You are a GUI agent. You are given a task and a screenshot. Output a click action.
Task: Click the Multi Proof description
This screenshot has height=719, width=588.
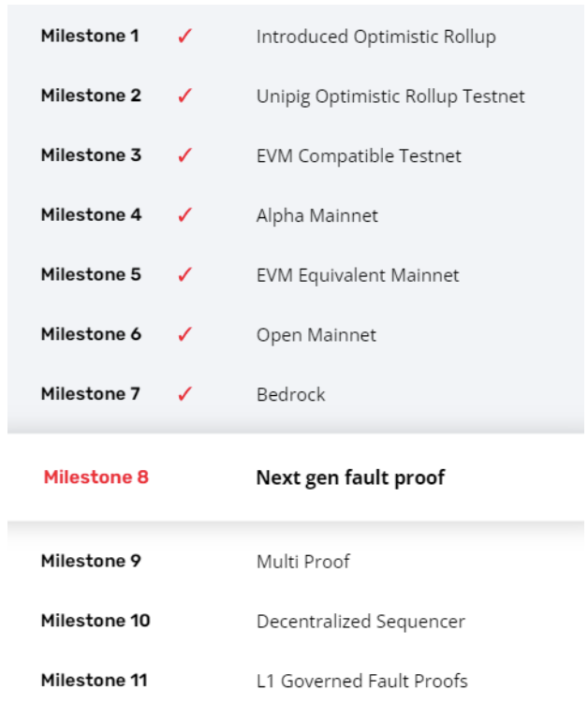click(303, 562)
